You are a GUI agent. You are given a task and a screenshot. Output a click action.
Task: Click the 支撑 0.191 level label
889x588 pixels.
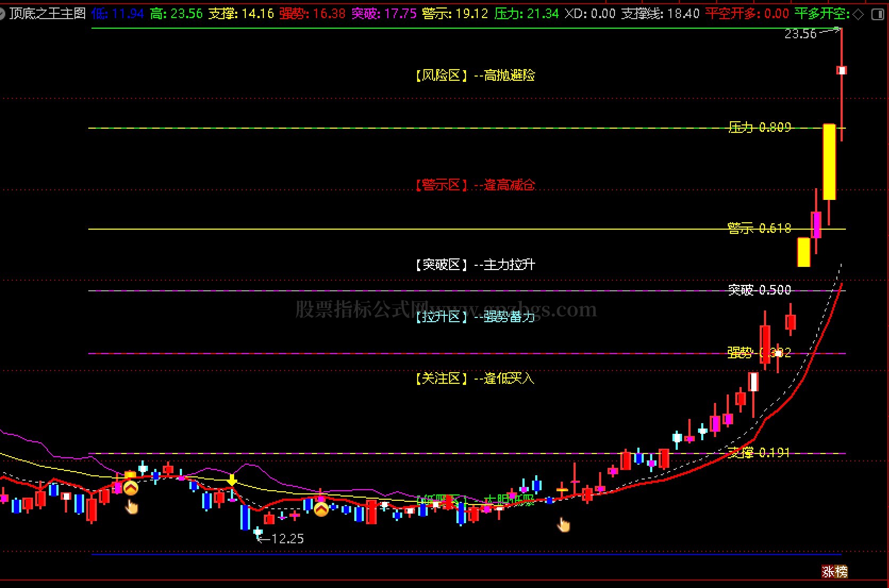point(759,453)
